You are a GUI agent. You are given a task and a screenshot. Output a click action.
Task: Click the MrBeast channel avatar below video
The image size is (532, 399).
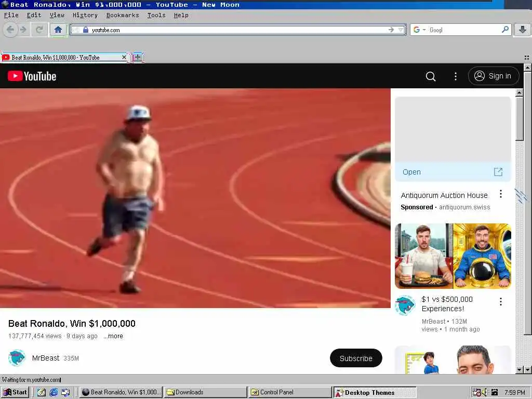tap(17, 358)
